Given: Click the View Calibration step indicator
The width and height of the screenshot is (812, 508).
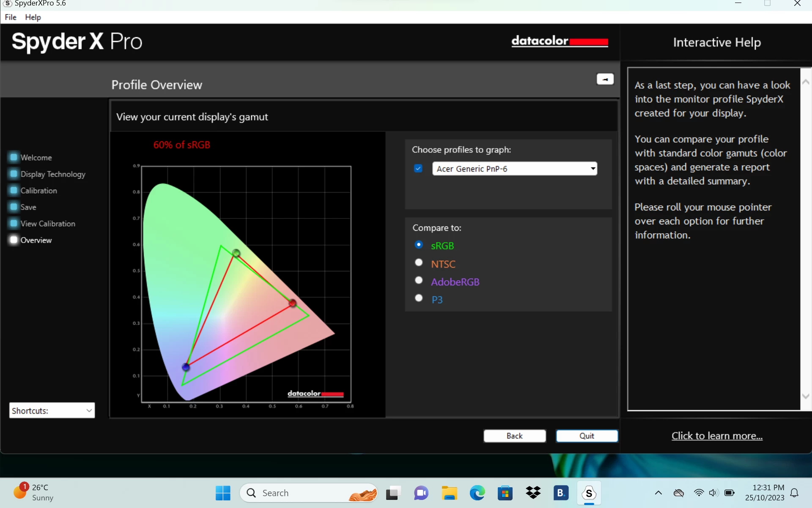Looking at the screenshot, I should (14, 224).
